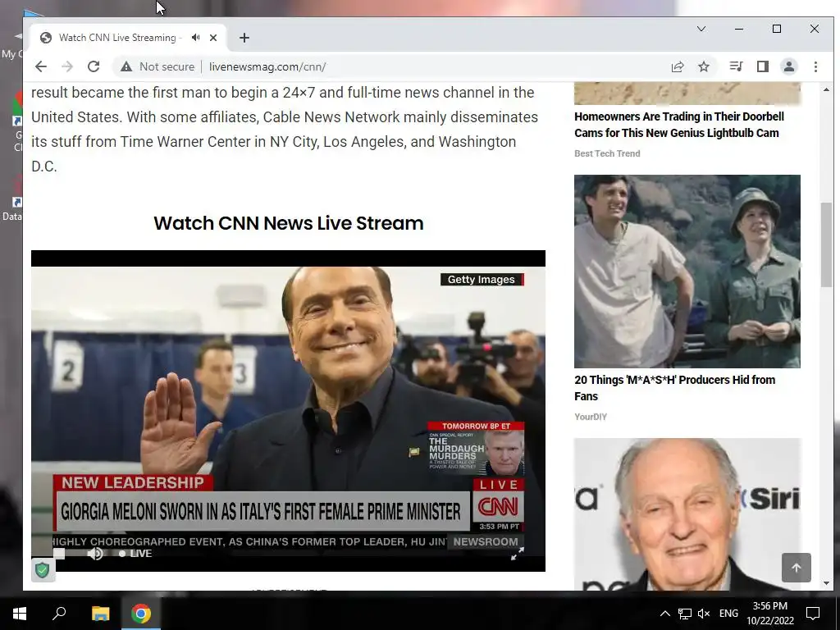Open the Not secure site info warning
The image size is (840, 630).
click(x=157, y=66)
